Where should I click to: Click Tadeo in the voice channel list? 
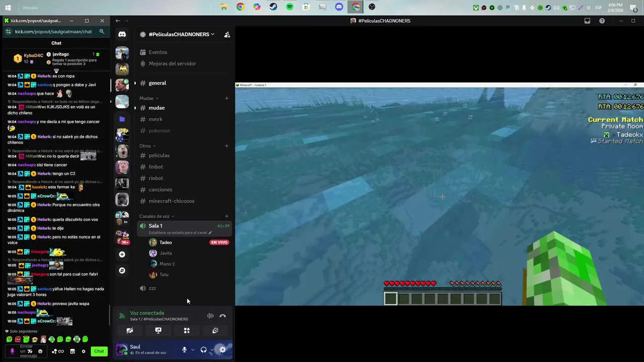pyautogui.click(x=166, y=242)
